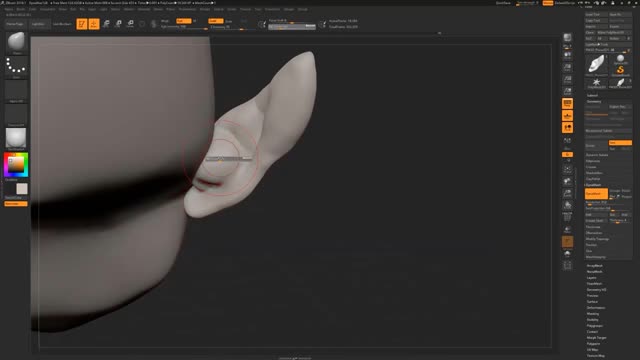Open the Alpha selector slot
The image size is (640, 360).
coord(16,91)
